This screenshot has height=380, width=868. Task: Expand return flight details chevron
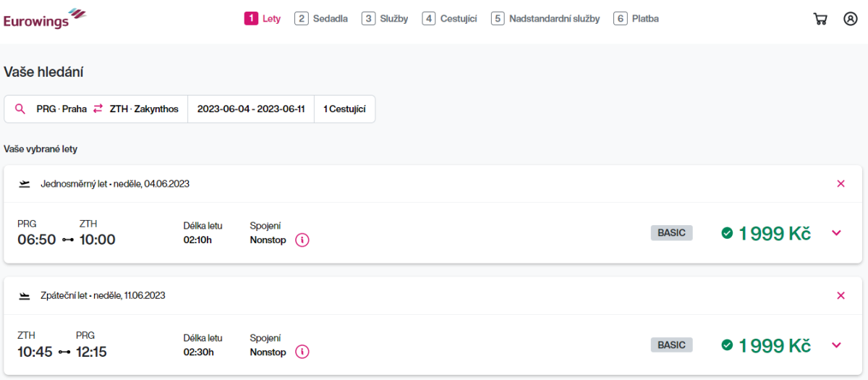tap(837, 345)
